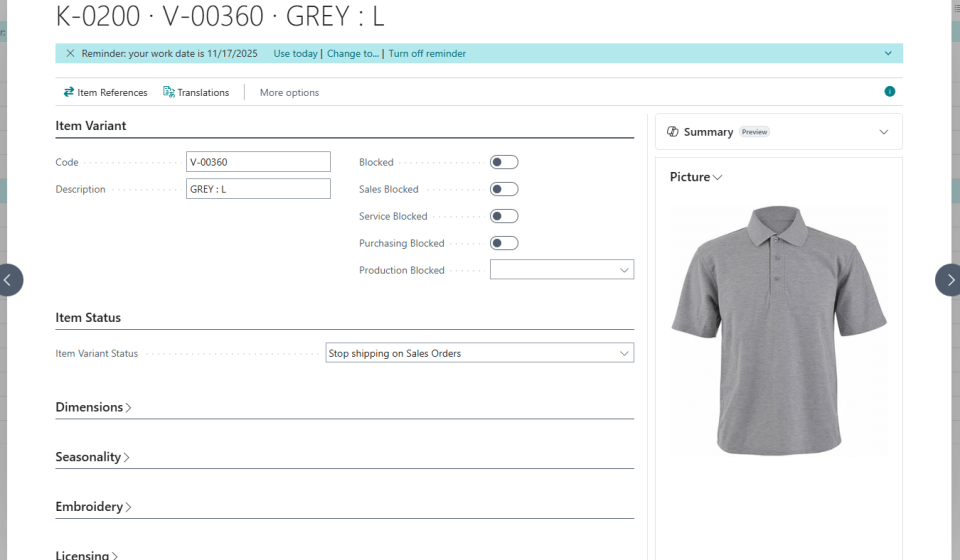Go to next record arrow
The image size is (960, 560).
click(948, 280)
